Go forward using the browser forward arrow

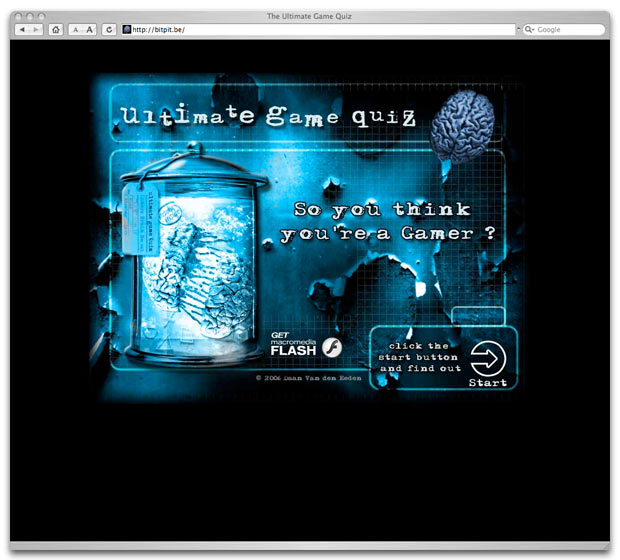(37, 30)
